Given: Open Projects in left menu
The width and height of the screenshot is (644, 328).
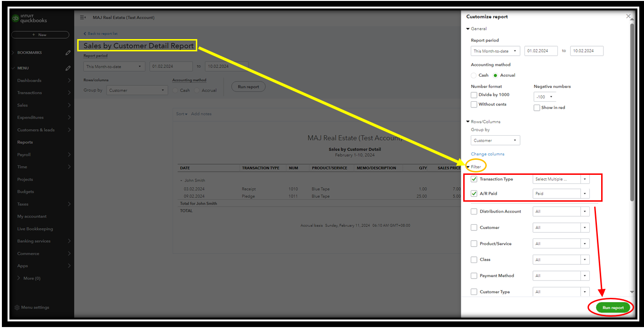Looking at the screenshot, I should pos(25,180).
